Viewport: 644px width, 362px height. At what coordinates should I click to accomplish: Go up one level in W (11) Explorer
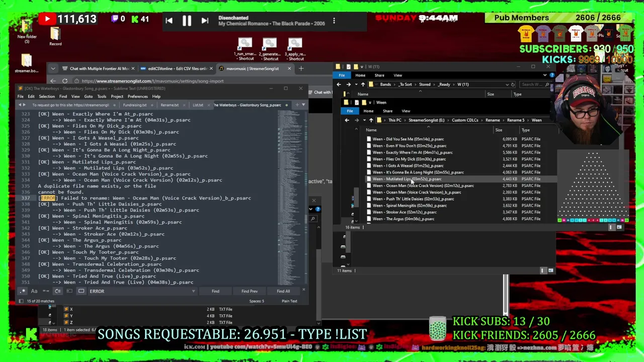point(363,84)
